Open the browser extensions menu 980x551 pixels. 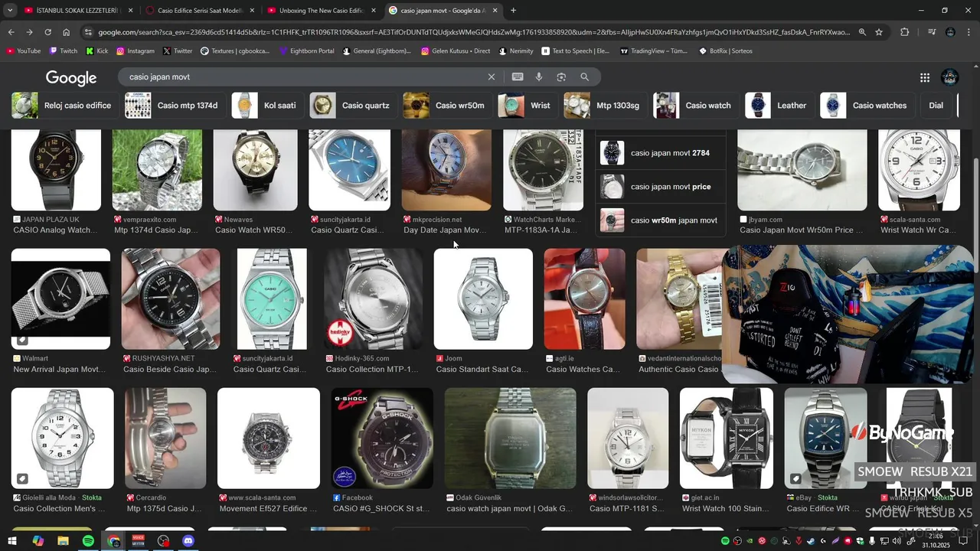pos(904,32)
